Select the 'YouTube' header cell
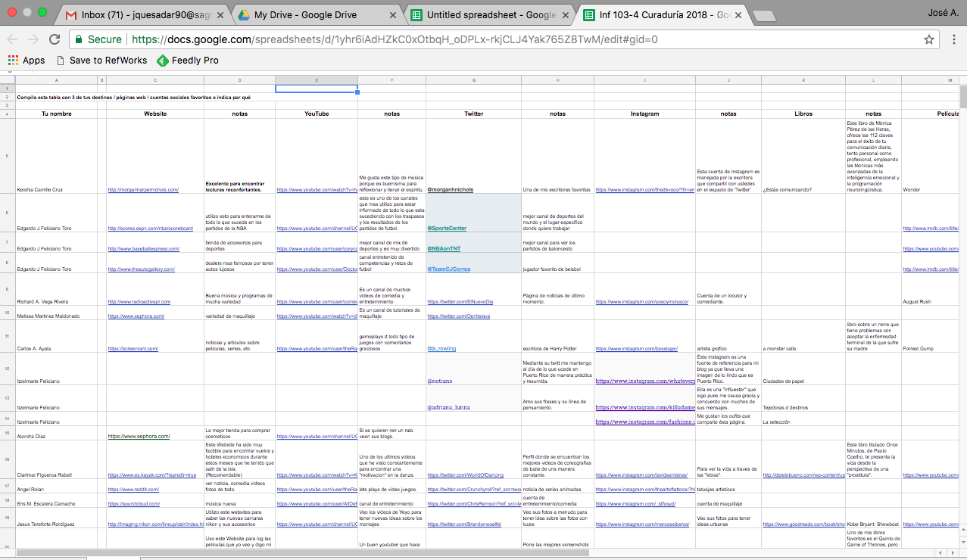 tap(317, 114)
